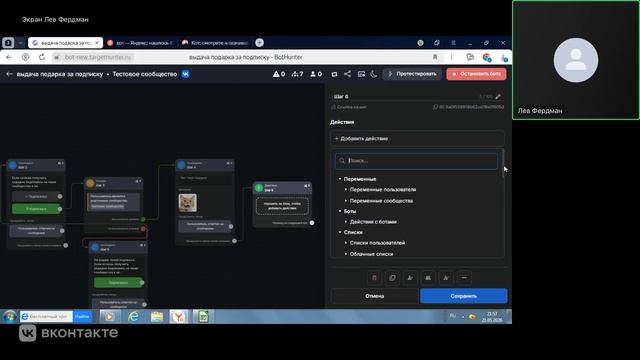
Task: Click the green output connector of Шаг 3
Action: click(x=143, y=219)
